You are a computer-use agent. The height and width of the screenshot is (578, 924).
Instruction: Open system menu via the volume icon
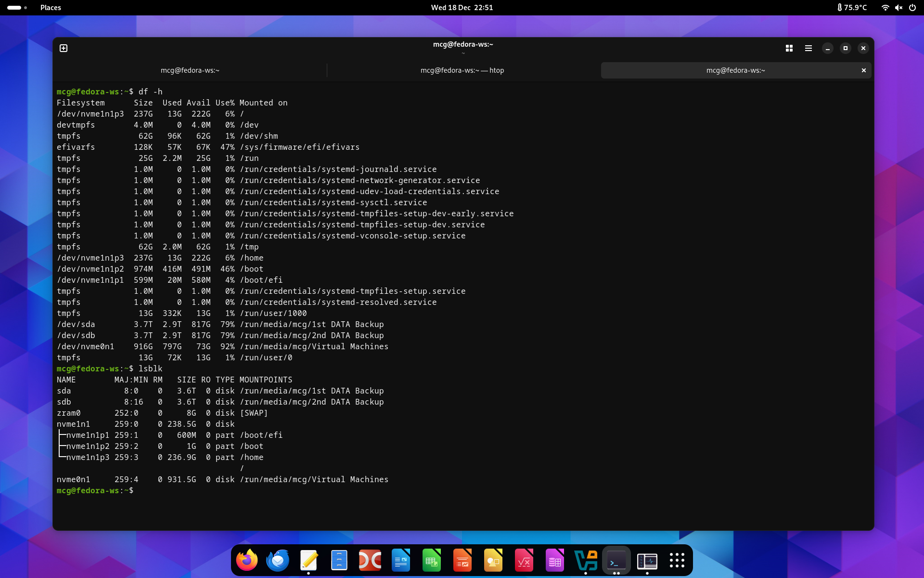[x=898, y=8]
